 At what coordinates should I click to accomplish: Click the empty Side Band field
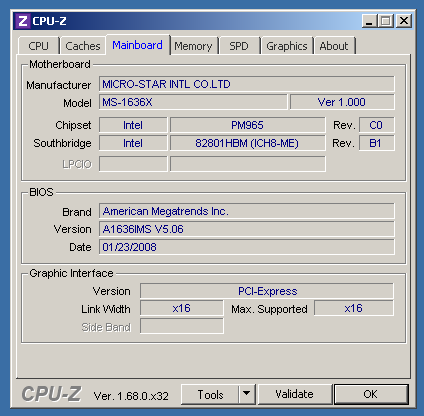[182, 326]
